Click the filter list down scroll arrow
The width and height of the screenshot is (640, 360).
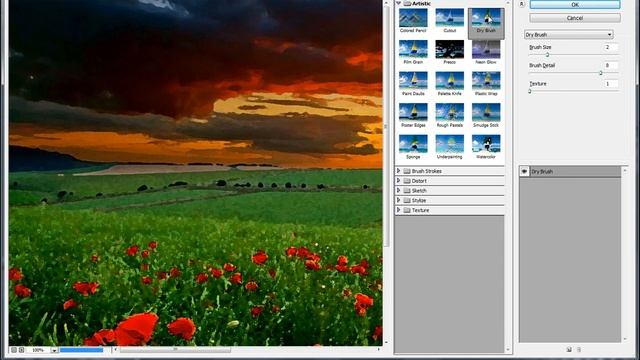pos(508,350)
